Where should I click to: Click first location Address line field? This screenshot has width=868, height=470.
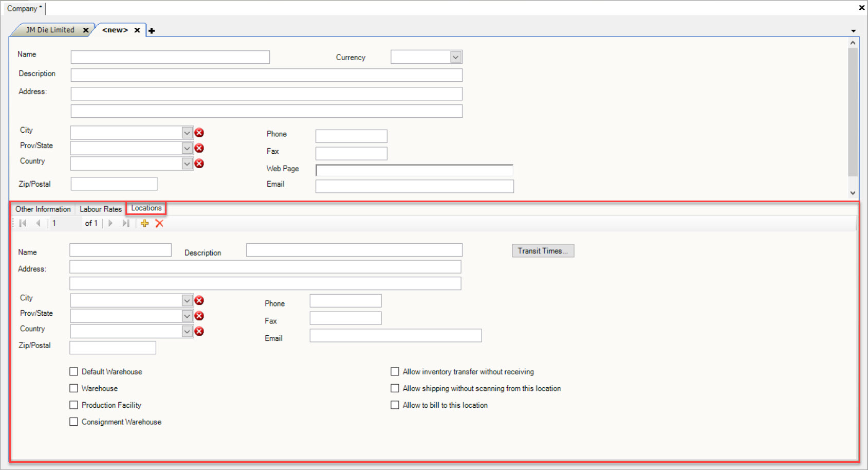coord(265,266)
